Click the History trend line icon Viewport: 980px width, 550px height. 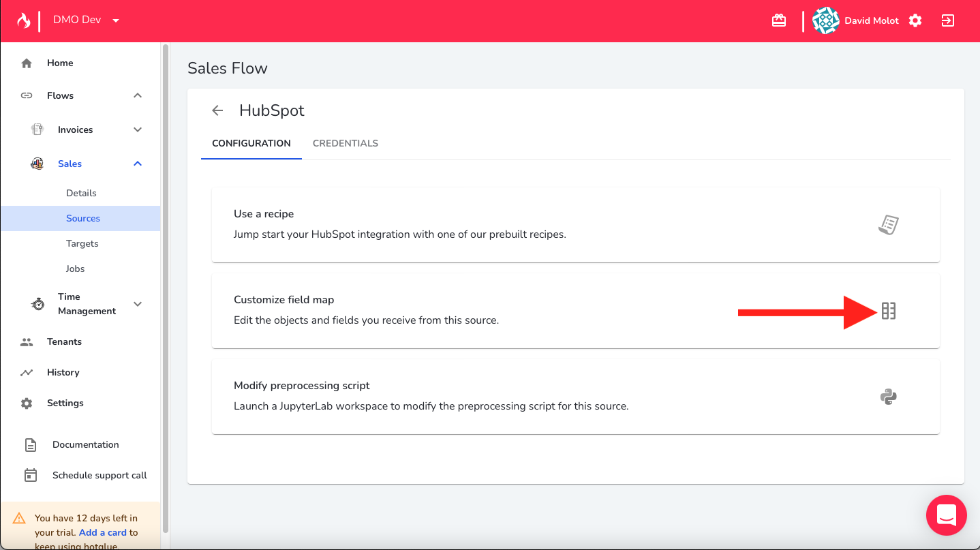pos(27,373)
